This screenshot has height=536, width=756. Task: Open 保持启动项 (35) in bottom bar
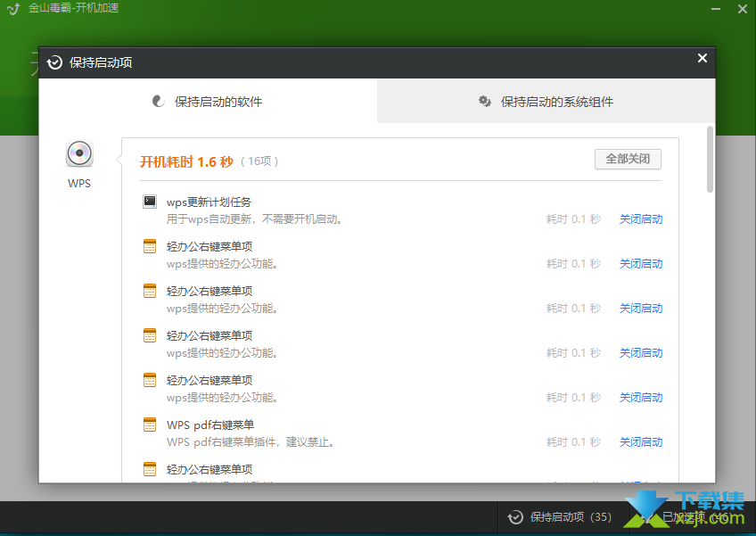560,517
